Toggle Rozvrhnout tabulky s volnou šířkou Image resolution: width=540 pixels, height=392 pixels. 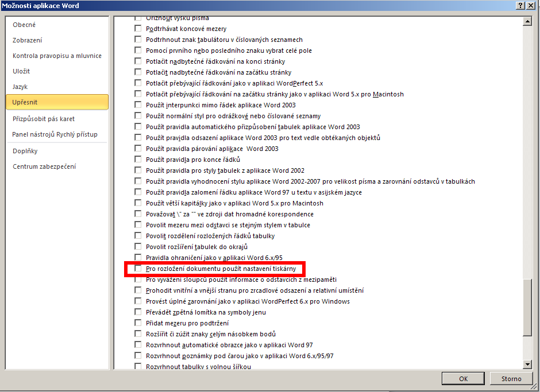(x=138, y=366)
